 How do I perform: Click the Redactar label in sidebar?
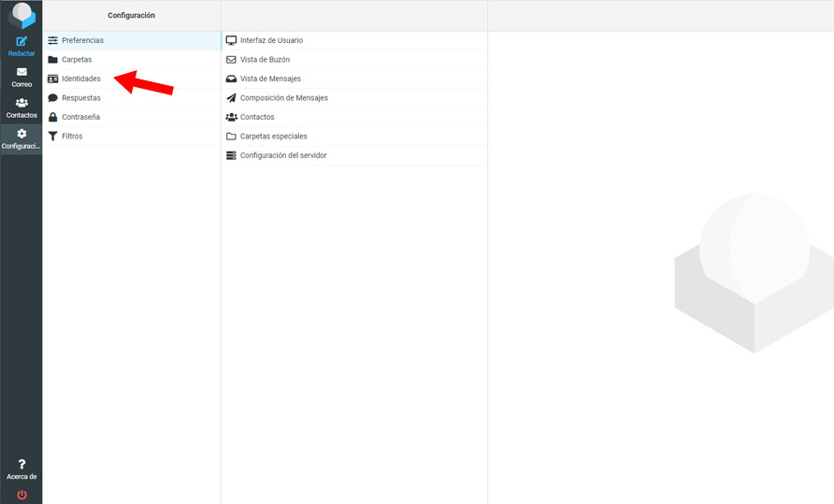[x=22, y=53]
